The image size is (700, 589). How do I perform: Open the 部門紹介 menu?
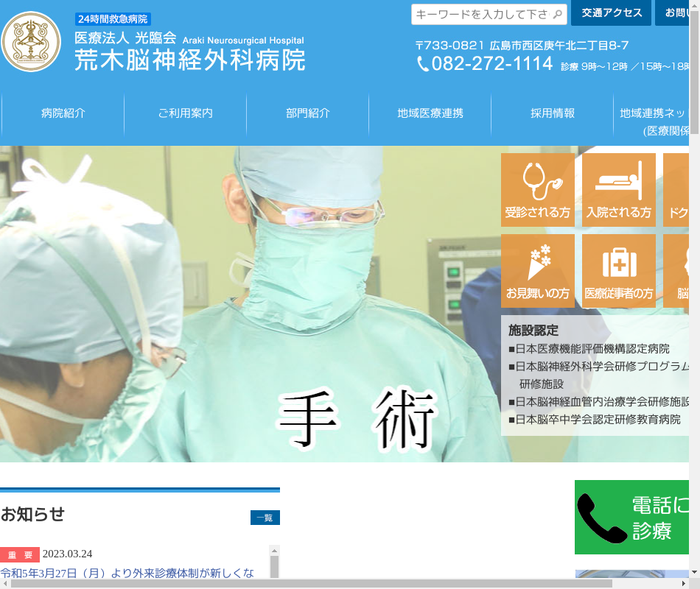pos(307,113)
